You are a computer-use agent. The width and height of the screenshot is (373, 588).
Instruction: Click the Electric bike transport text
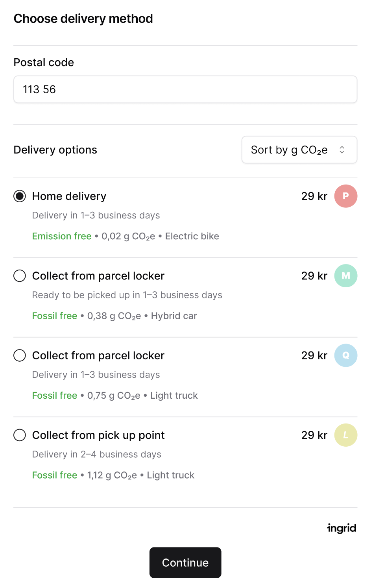coord(192,236)
